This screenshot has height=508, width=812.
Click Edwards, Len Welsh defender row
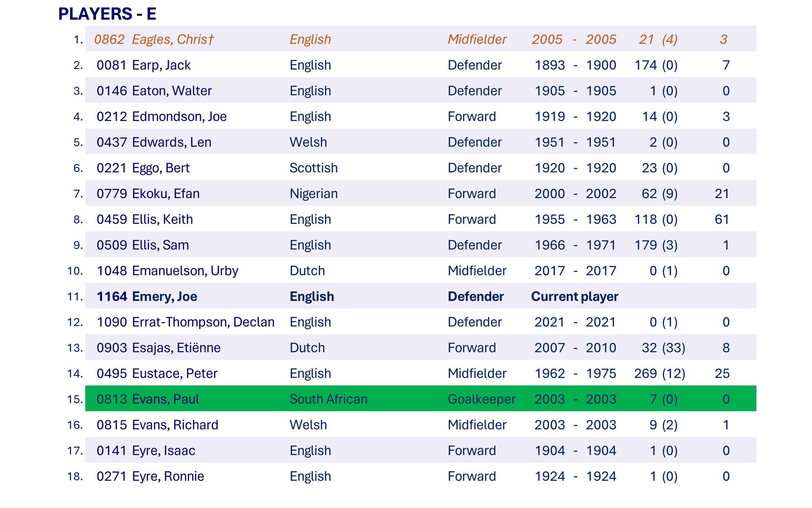coord(171,142)
